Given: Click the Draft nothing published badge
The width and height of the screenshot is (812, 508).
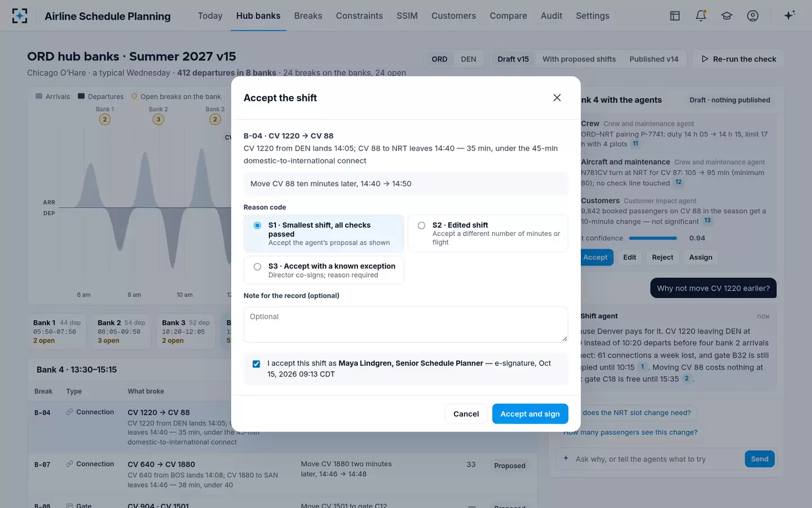Looking at the screenshot, I should [x=730, y=100].
